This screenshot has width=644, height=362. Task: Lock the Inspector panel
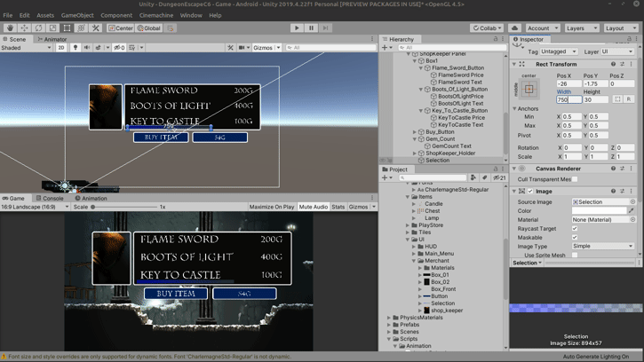click(x=628, y=39)
